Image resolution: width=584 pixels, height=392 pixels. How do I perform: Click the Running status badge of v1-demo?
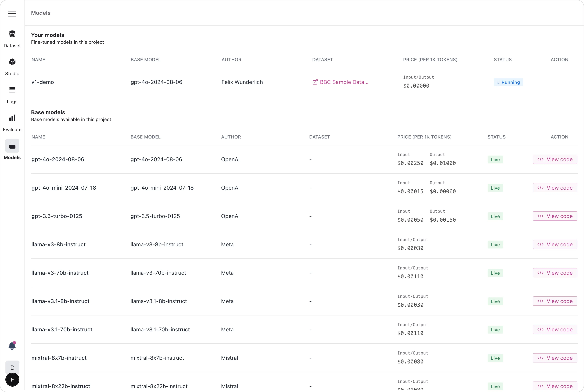(508, 82)
